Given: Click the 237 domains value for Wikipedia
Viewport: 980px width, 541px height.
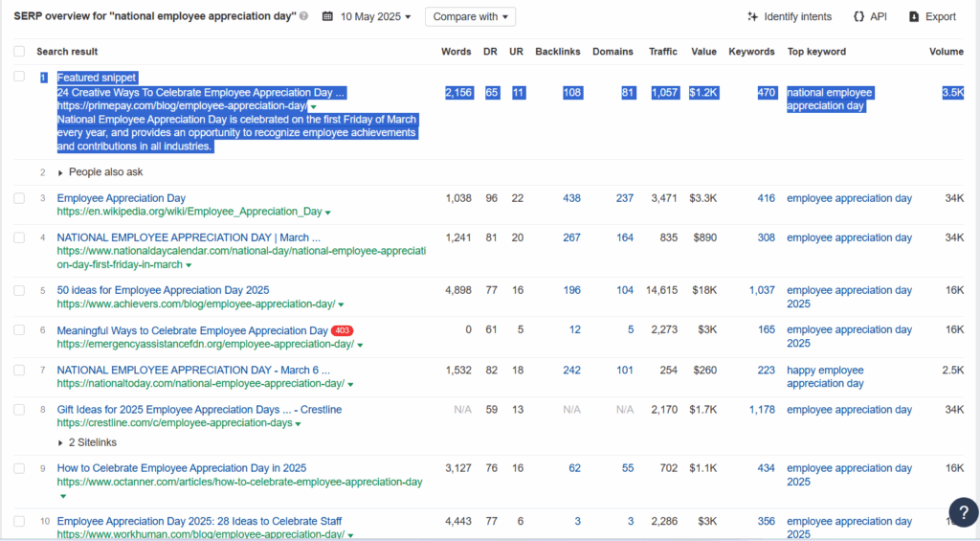Looking at the screenshot, I should [x=625, y=198].
